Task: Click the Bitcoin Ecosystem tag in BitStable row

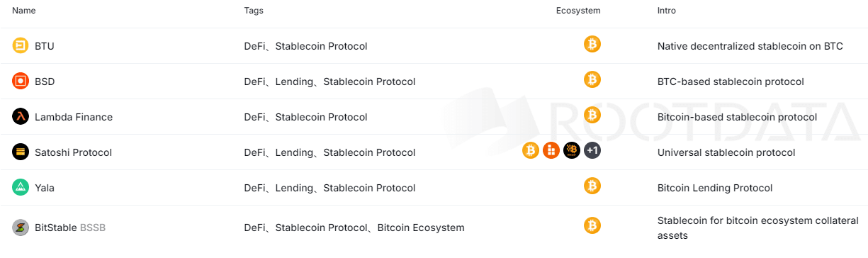Action: click(421, 228)
